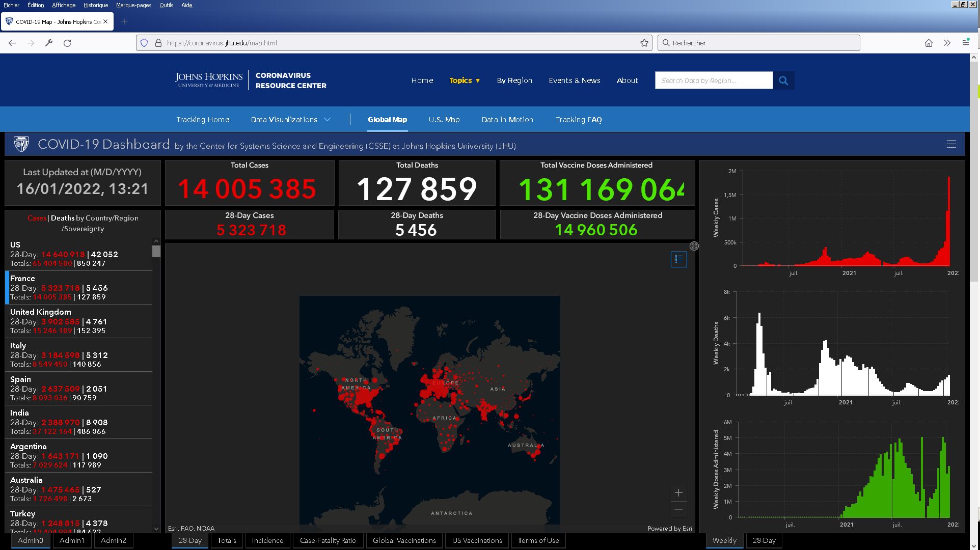Switch to the Admin2 tab

pos(114,540)
